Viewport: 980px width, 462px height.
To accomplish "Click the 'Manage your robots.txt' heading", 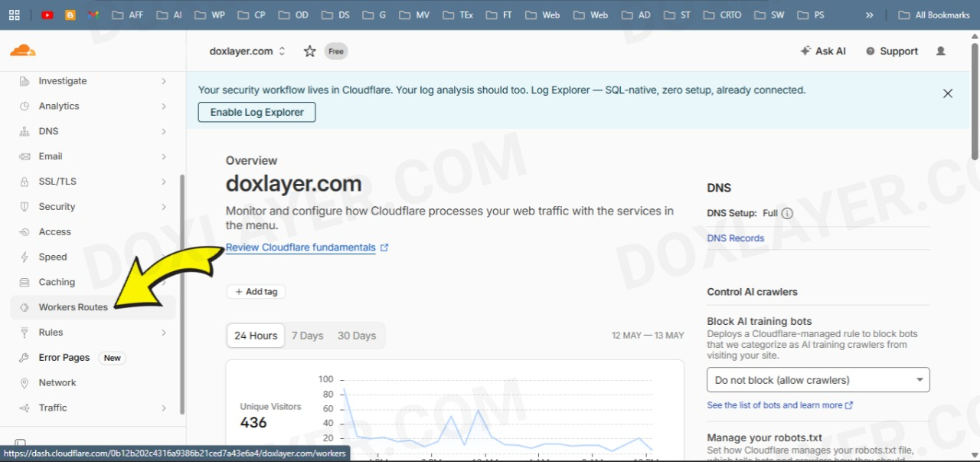I will coord(765,438).
